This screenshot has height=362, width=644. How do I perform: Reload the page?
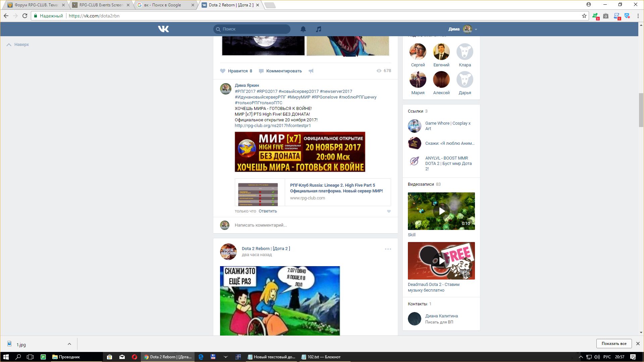[25, 16]
